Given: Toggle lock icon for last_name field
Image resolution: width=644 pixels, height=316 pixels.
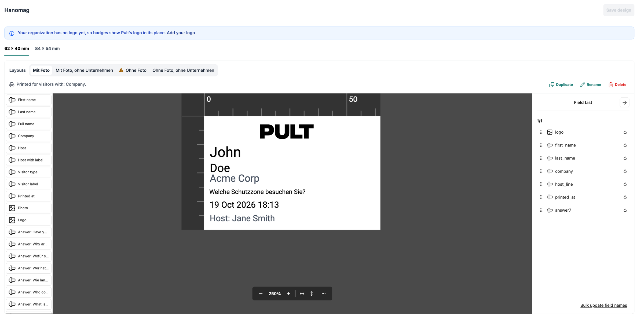Looking at the screenshot, I should pos(625,158).
